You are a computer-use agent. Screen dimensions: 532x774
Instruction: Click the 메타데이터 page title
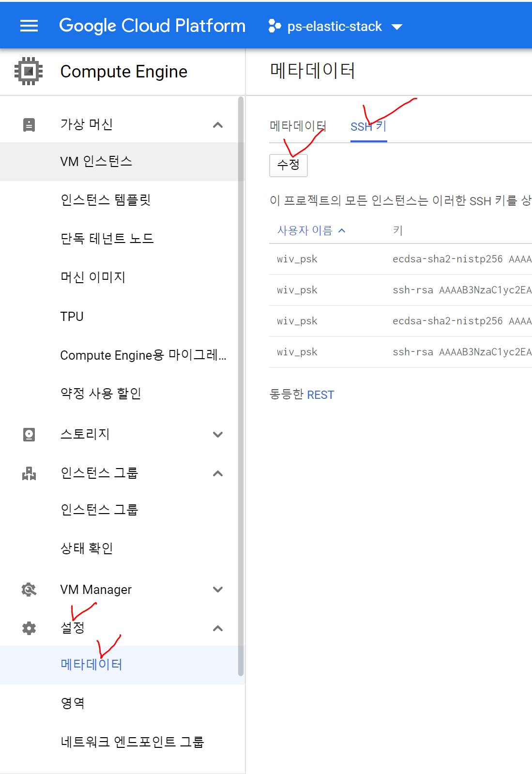click(x=313, y=71)
